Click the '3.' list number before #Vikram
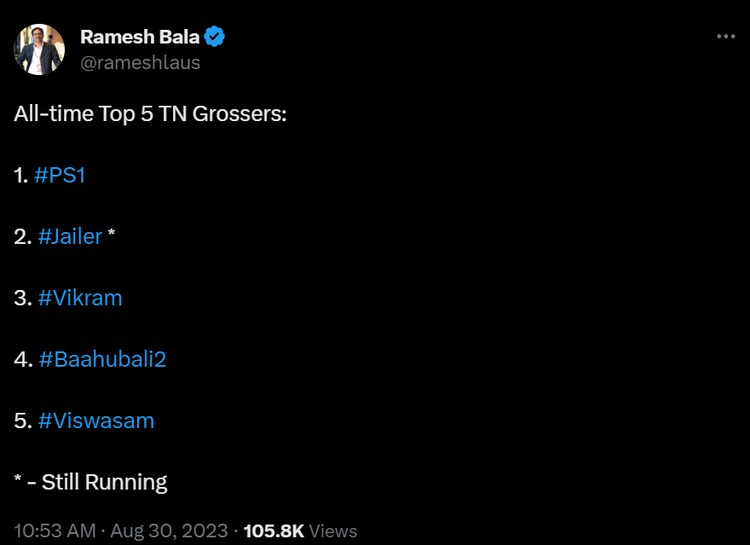This screenshot has width=750, height=545. coord(23,298)
